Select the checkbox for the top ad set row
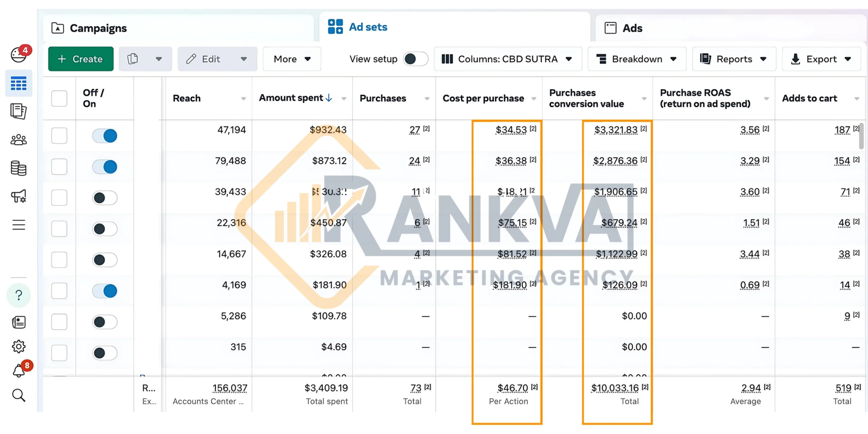 coord(59,136)
